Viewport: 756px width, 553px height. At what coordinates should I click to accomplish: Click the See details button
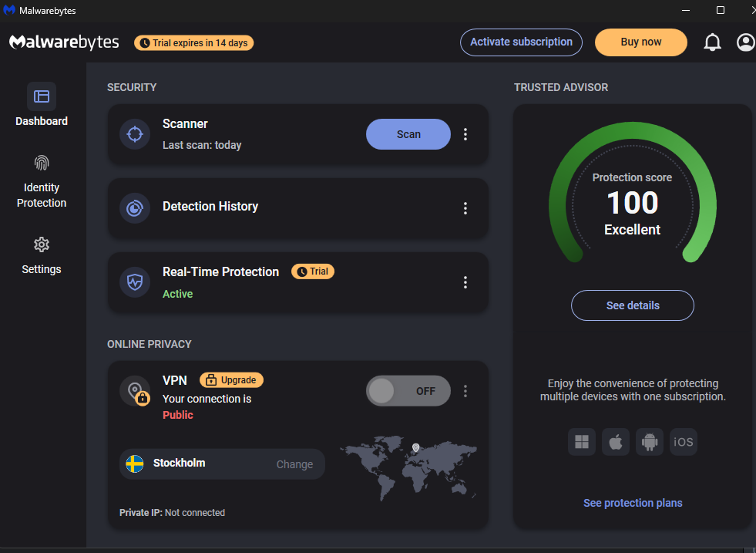[633, 305]
